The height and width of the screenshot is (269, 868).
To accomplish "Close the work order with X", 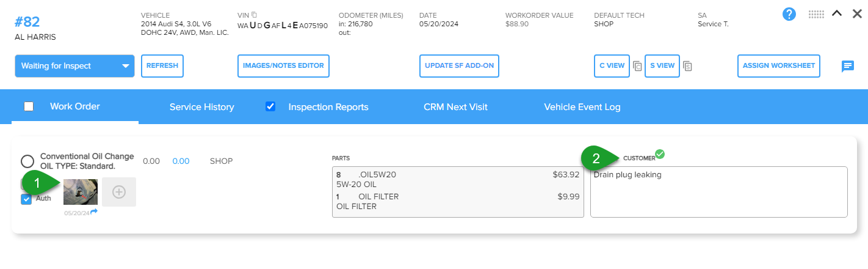I will 857,14.
